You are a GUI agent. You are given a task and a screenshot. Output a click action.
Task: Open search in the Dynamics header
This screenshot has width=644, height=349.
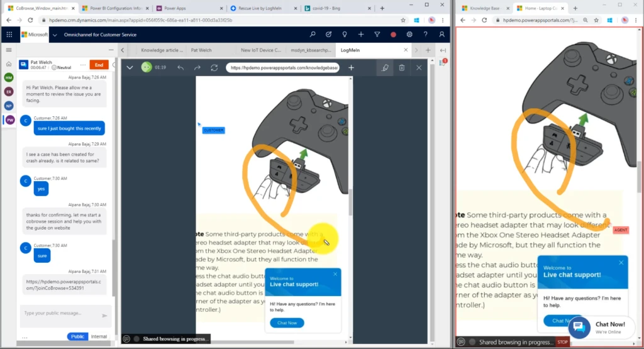click(313, 35)
